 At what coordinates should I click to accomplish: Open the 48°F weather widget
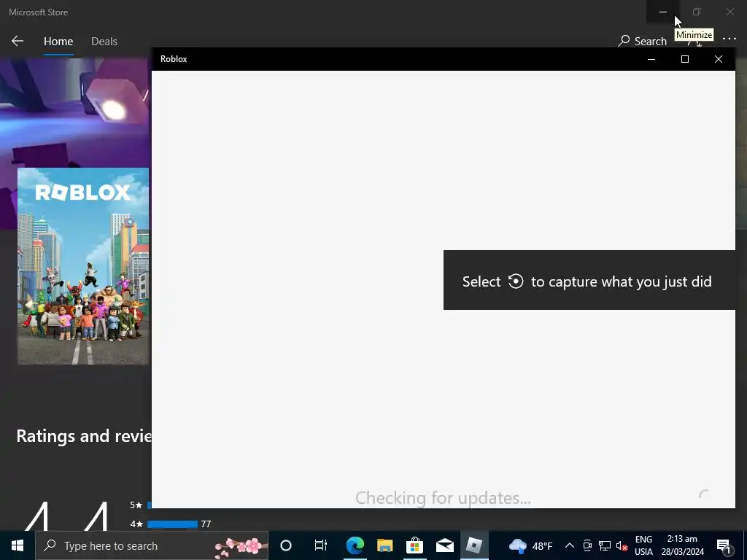[531, 545]
